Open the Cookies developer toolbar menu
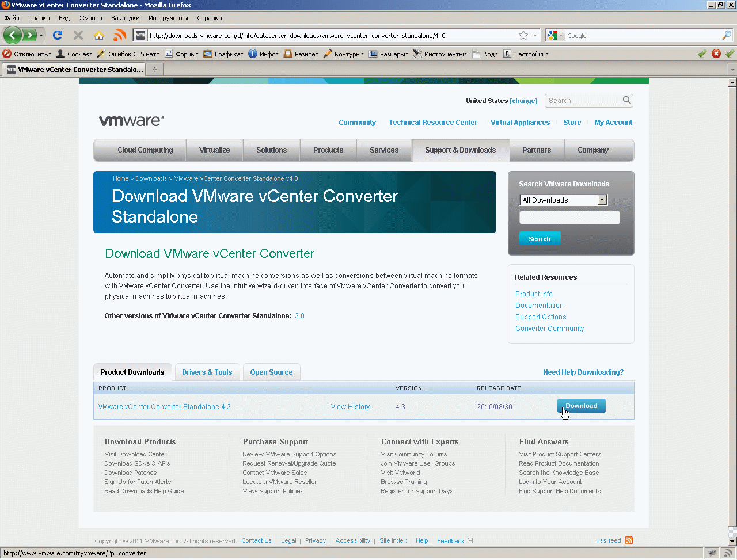The width and height of the screenshot is (737, 560). click(74, 54)
